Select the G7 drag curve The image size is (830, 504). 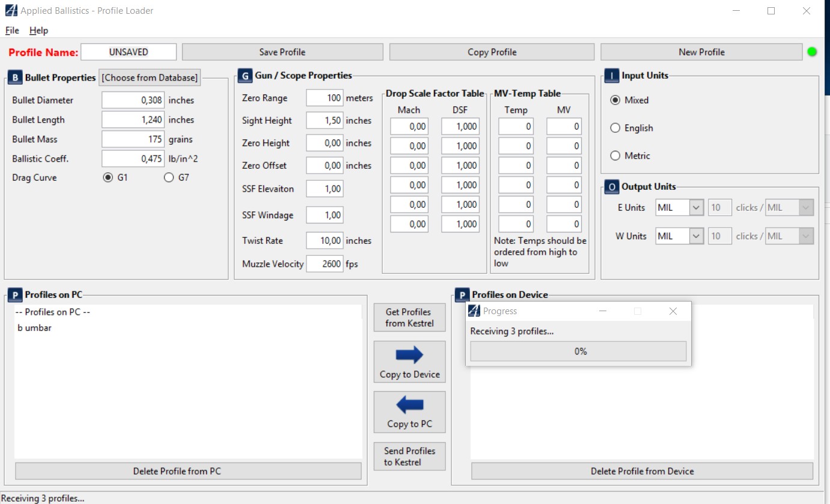[169, 177]
